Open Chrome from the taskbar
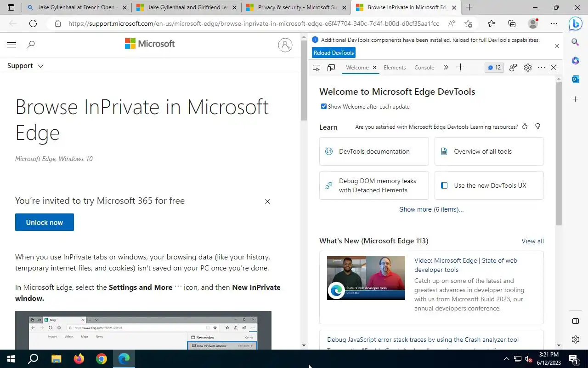Viewport: 588px width, 368px height. (102, 359)
